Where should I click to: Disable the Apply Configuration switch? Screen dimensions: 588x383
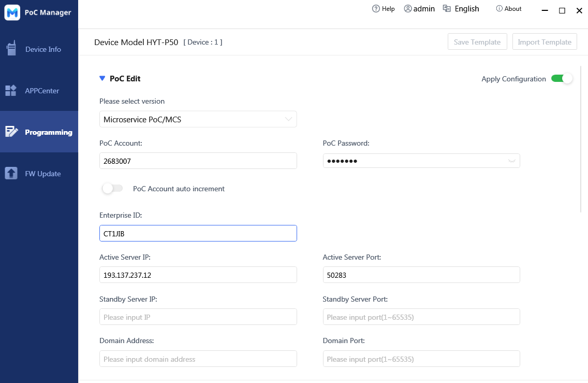[562, 79]
